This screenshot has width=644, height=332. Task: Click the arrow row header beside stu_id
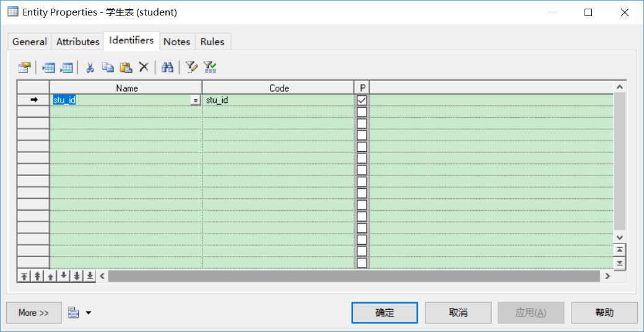tap(33, 100)
